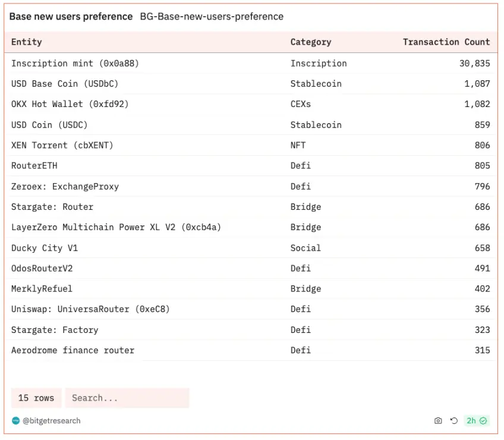This screenshot has height=440, width=504.
Task: Click the bitgetresearch avatar icon
Action: coord(16,421)
